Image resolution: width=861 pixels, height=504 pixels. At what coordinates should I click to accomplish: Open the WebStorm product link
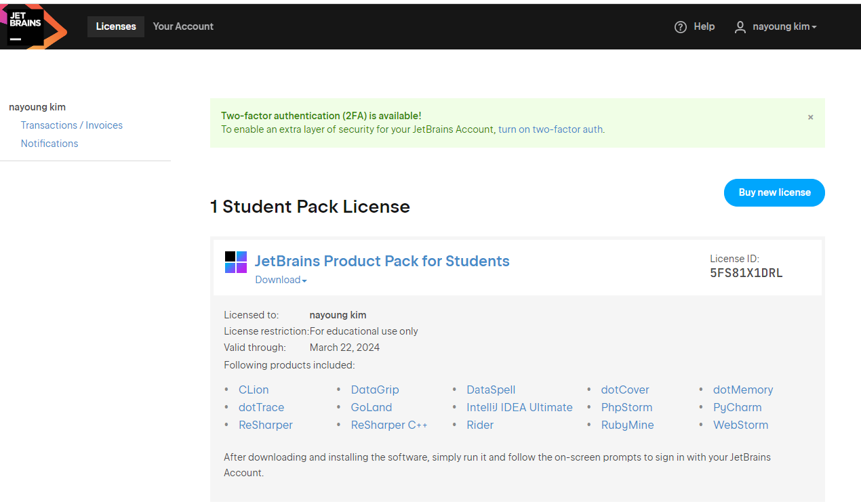point(741,425)
